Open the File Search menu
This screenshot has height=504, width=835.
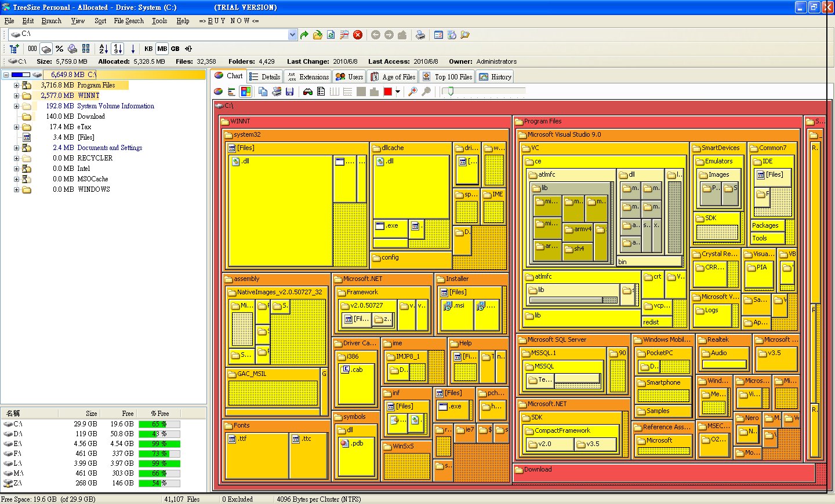click(x=129, y=21)
